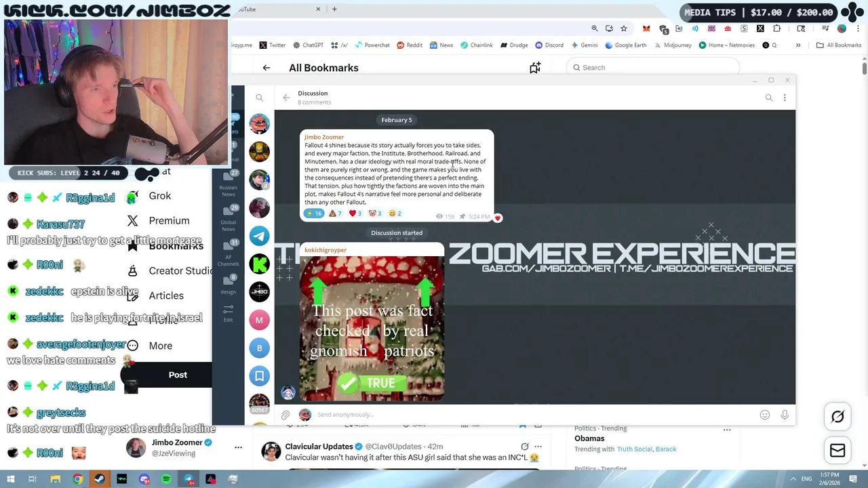Viewport: 868px width, 488px height.
Task: Open options for Obamas trending topic
Action: pos(727,430)
